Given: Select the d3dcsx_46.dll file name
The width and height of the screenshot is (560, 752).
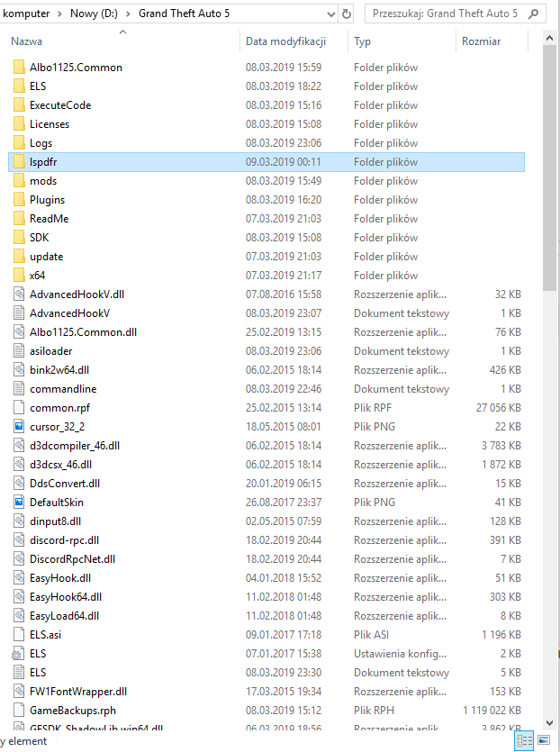Looking at the screenshot, I should pyautogui.click(x=61, y=464).
